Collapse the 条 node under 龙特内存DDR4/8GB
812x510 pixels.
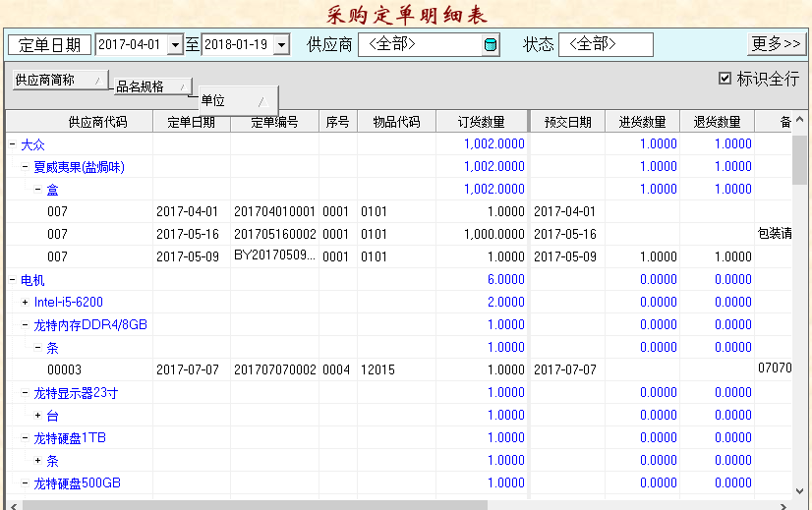point(37,348)
